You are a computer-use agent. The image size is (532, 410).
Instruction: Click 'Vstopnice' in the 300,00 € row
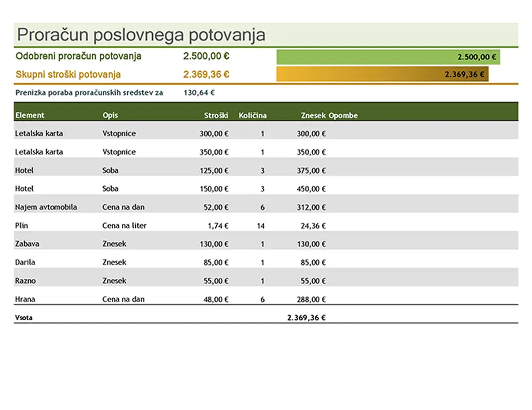[x=119, y=133]
